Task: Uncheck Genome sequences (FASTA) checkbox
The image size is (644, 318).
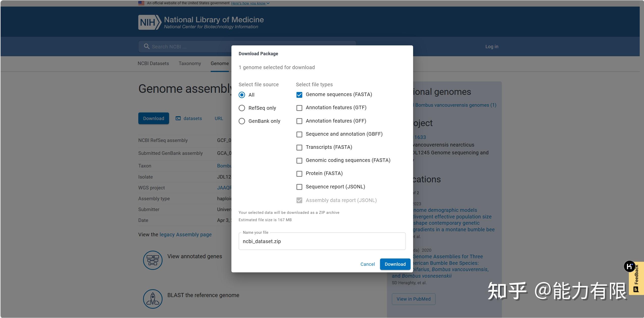Action: tap(299, 95)
